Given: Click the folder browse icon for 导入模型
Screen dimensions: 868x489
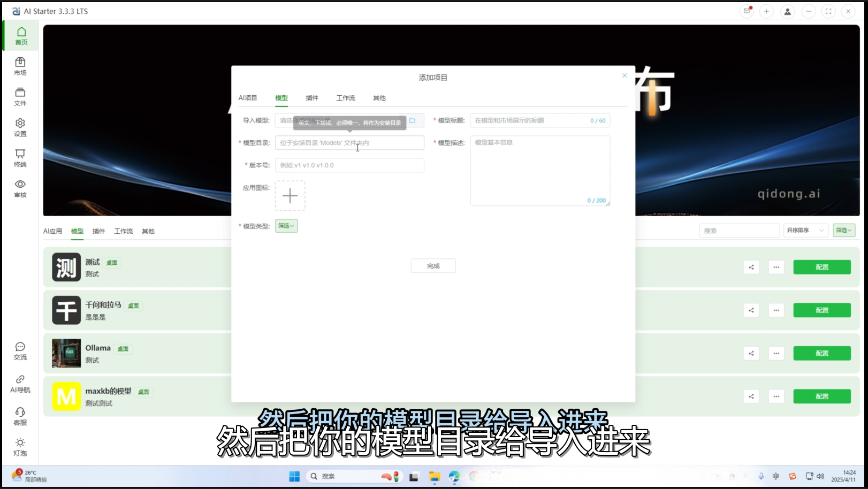Looking at the screenshot, I should [x=412, y=120].
